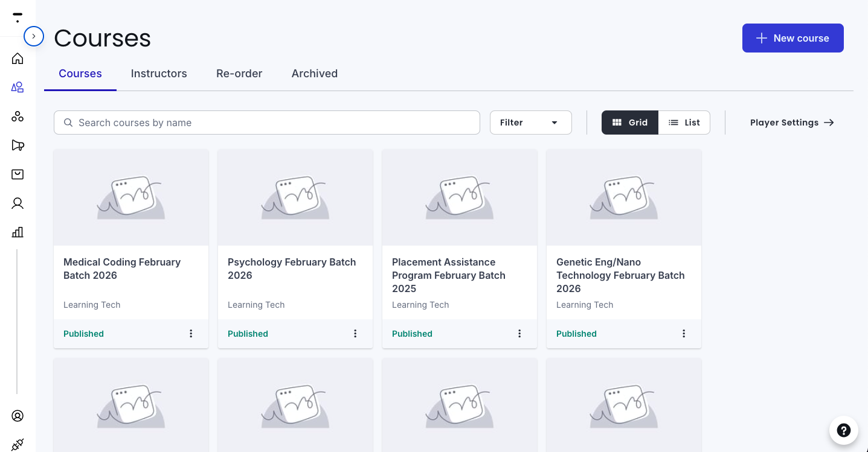Open the Filter dropdown
The width and height of the screenshot is (868, 452).
pos(530,122)
